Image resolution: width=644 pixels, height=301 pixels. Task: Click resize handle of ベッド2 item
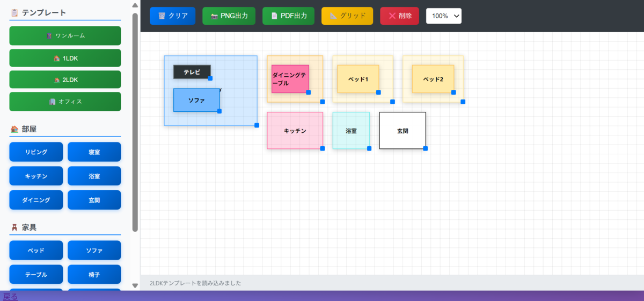click(x=453, y=92)
